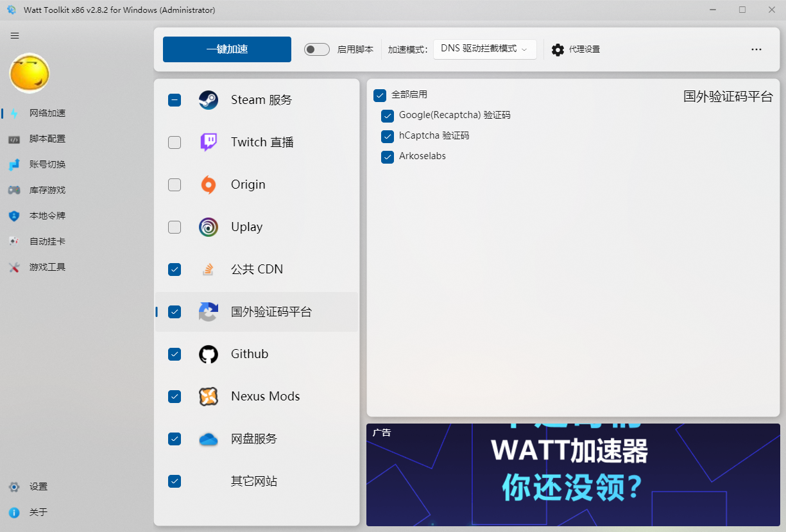The height and width of the screenshot is (532, 786).
Task: Select the 其它网站 label
Action: coord(254,481)
